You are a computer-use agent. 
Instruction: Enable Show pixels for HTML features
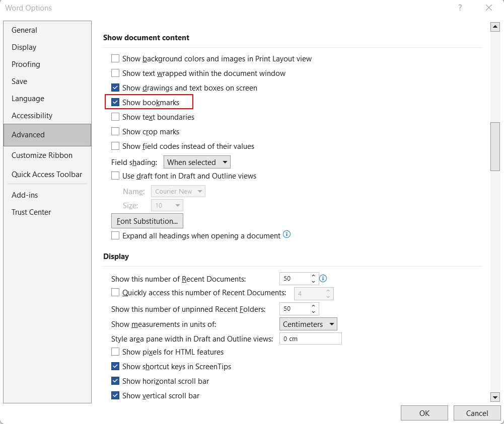point(115,352)
